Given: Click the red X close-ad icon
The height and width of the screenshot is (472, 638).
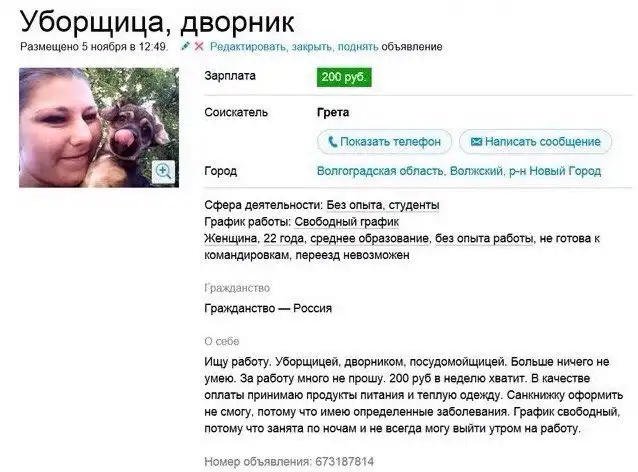Looking at the screenshot, I should coord(199,46).
